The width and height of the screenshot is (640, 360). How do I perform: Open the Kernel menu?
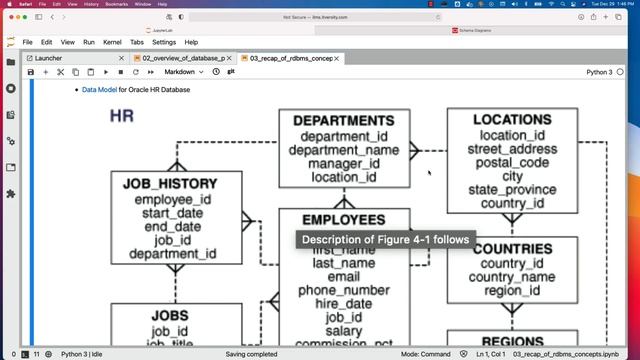(x=112, y=42)
